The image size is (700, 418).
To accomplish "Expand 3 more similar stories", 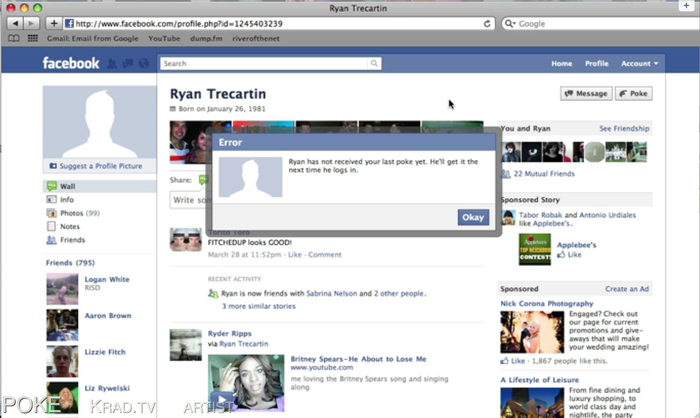I will point(258,306).
